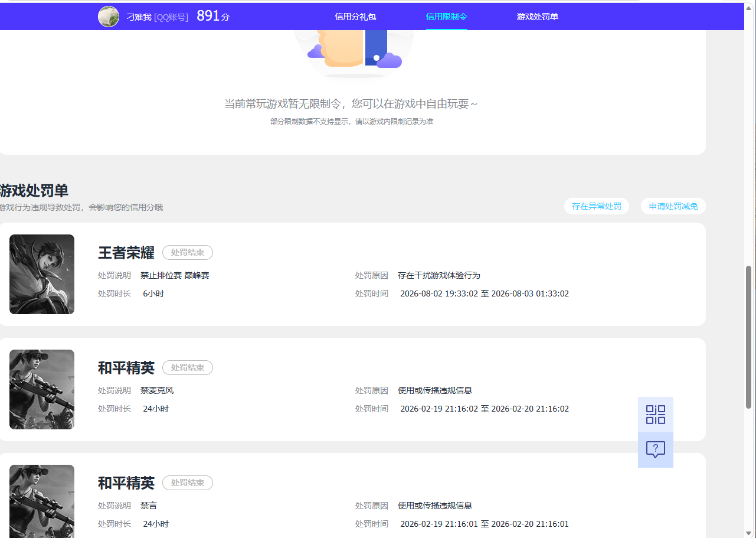This screenshot has height=538, width=756.
Task: Click the [QQ账号] label
Action: click(171, 17)
